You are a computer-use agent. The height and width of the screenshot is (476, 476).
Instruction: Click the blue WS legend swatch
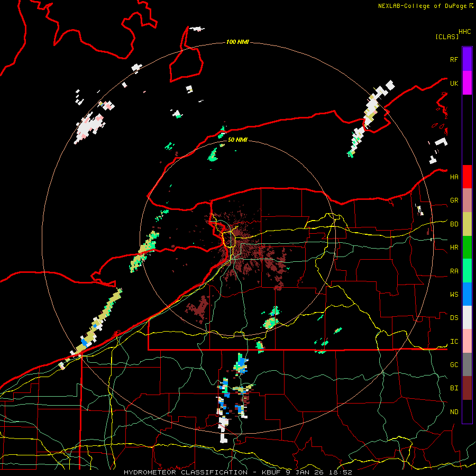click(467, 294)
